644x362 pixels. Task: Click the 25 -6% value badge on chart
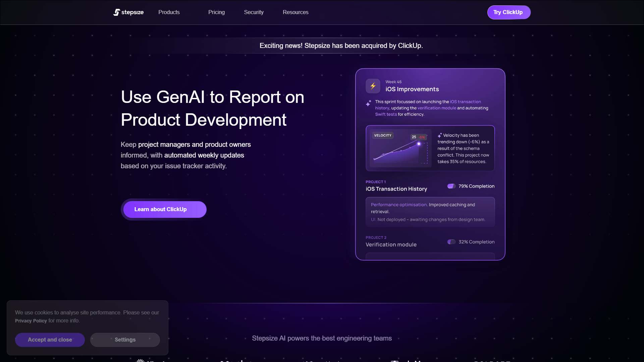point(418,137)
